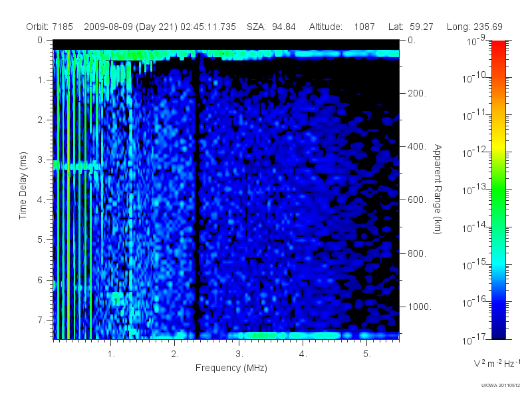Click the 7. tick on Time Delay axis
The image size is (532, 399).
tap(41, 320)
